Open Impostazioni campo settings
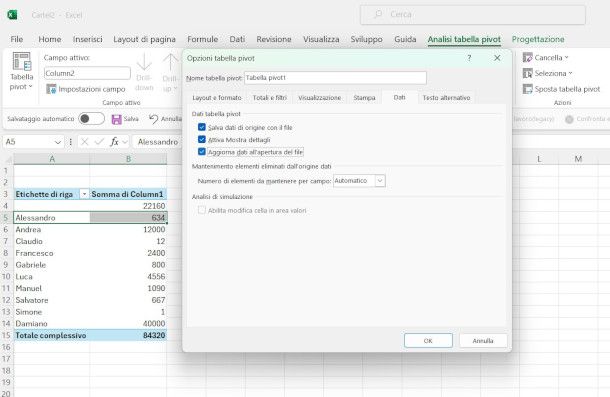 tap(86, 89)
